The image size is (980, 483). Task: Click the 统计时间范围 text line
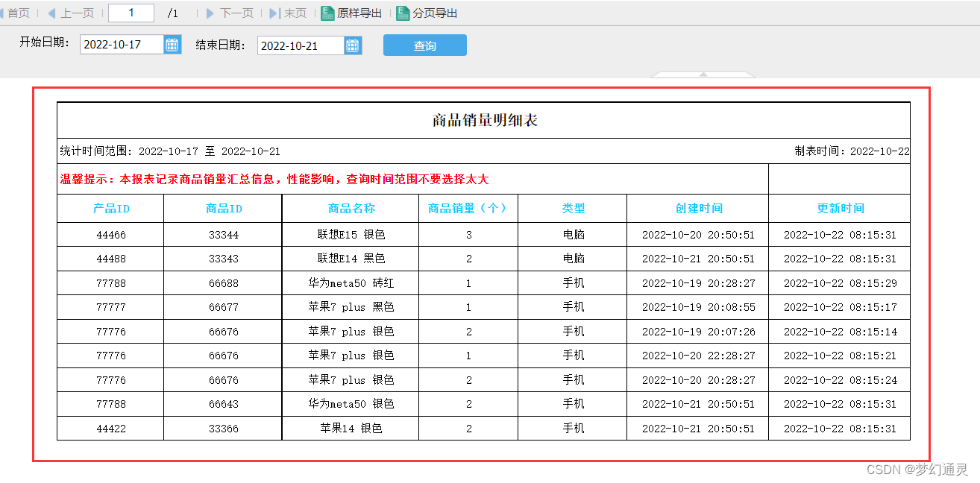[x=170, y=151]
